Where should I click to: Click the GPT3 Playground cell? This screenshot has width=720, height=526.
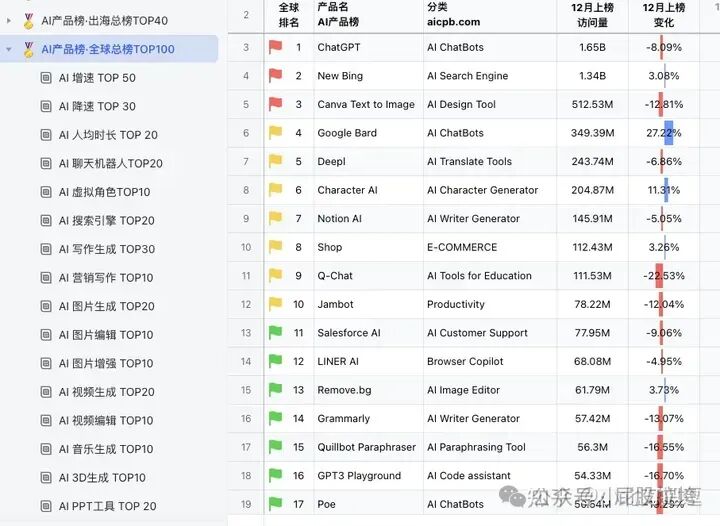[x=368, y=476]
